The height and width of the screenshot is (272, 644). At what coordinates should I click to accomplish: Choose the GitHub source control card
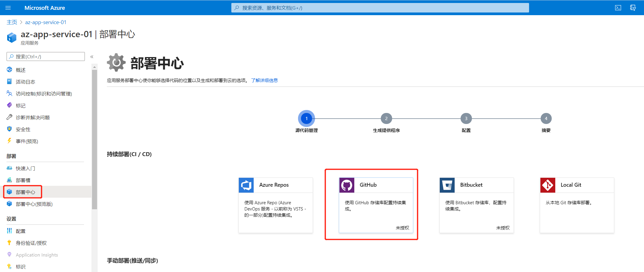pos(376,205)
